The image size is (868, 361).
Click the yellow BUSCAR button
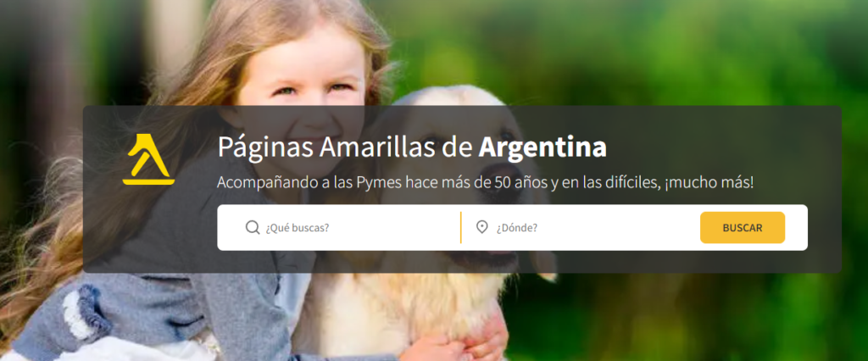click(x=743, y=228)
